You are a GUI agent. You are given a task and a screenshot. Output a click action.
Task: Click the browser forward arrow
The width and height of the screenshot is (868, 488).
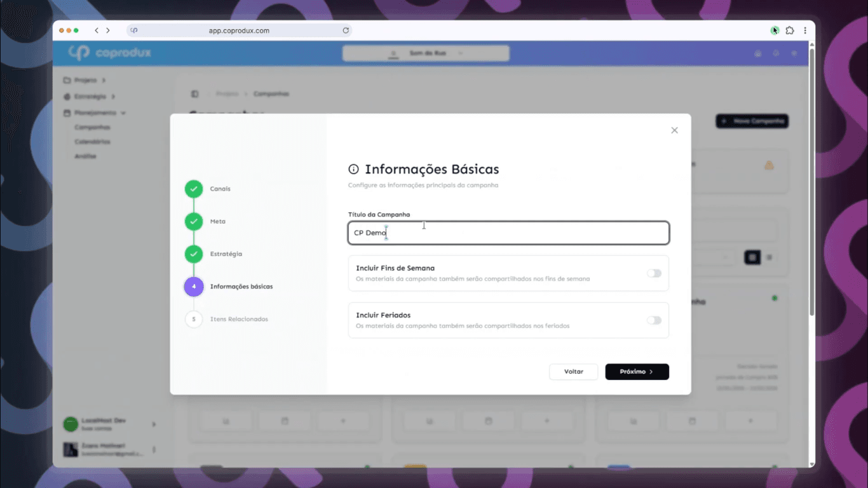tap(108, 30)
